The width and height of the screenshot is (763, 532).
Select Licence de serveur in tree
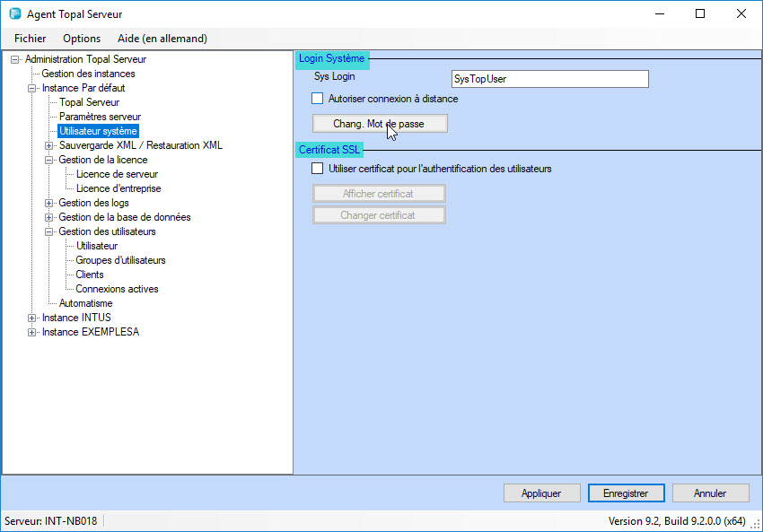(117, 174)
